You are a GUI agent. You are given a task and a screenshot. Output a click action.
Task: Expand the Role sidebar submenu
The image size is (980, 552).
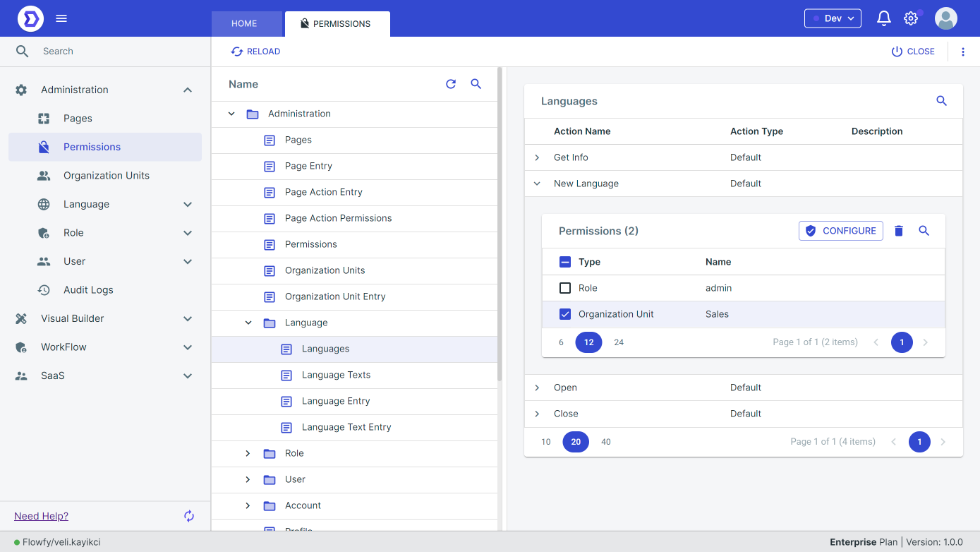tap(188, 233)
